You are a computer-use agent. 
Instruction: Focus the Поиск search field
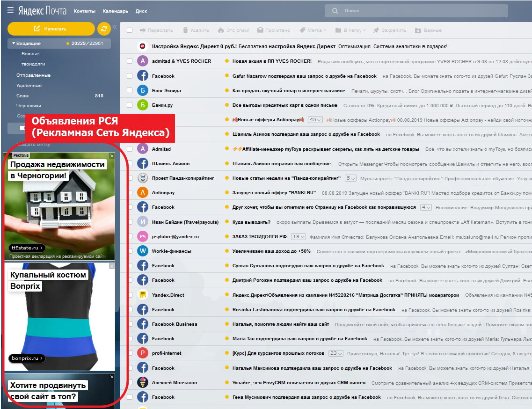(416, 10)
